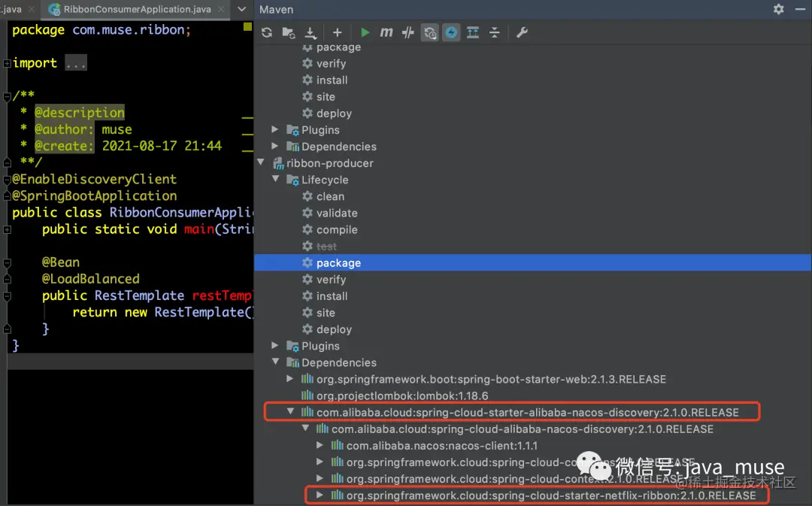Select install goal under ribbon-producer
Screen dimensions: 812x506
[332, 296]
